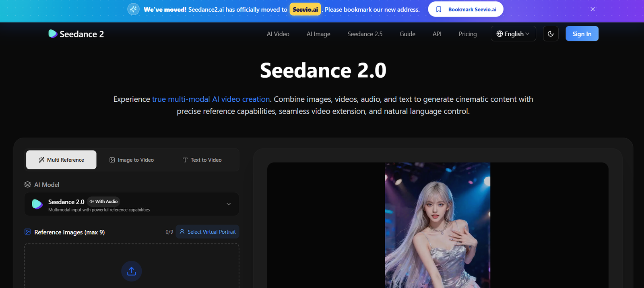Click the upload icon in reference images area
Screen dimensions: 644x288
pyautogui.click(x=132, y=271)
